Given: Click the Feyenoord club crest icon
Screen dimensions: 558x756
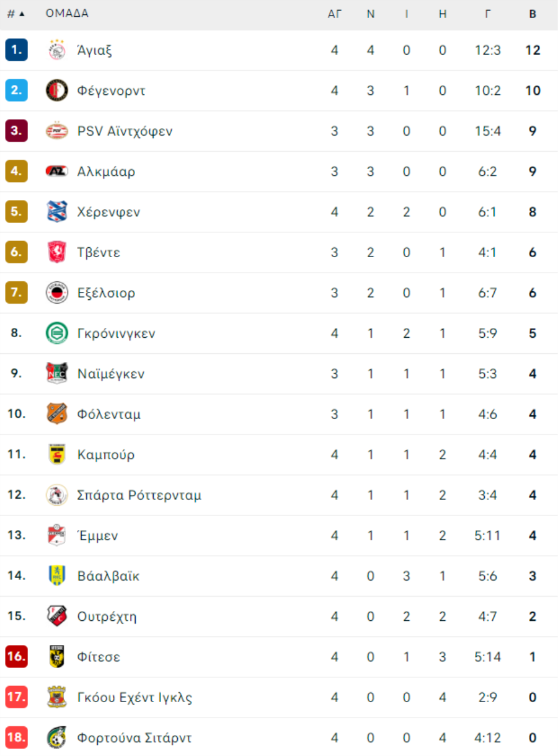Looking at the screenshot, I should [x=57, y=90].
